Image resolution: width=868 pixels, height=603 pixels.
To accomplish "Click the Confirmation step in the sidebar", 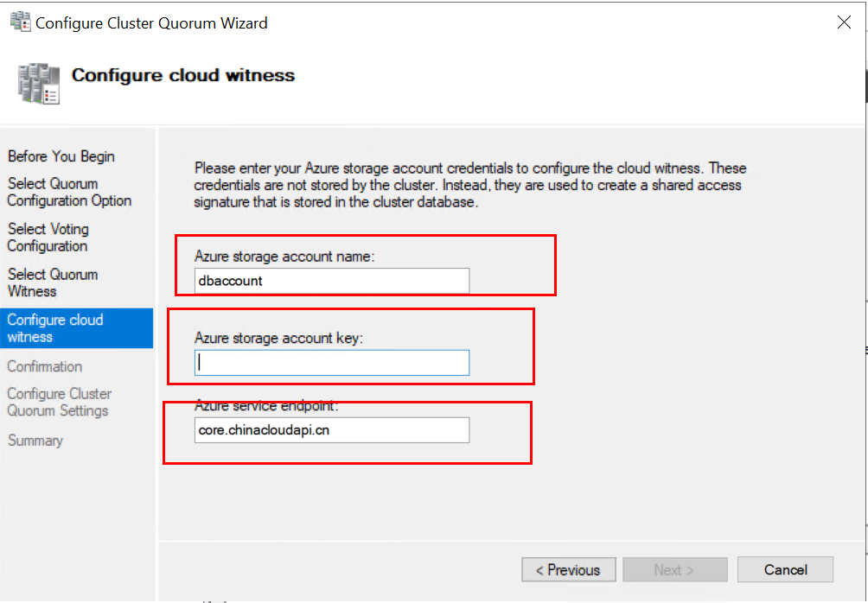I will pos(45,366).
